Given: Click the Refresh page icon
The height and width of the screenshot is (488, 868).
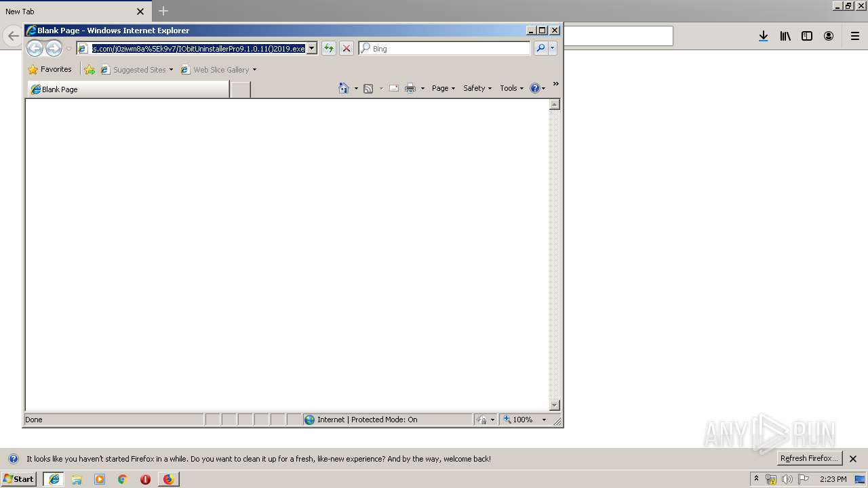Looking at the screenshot, I should [329, 48].
